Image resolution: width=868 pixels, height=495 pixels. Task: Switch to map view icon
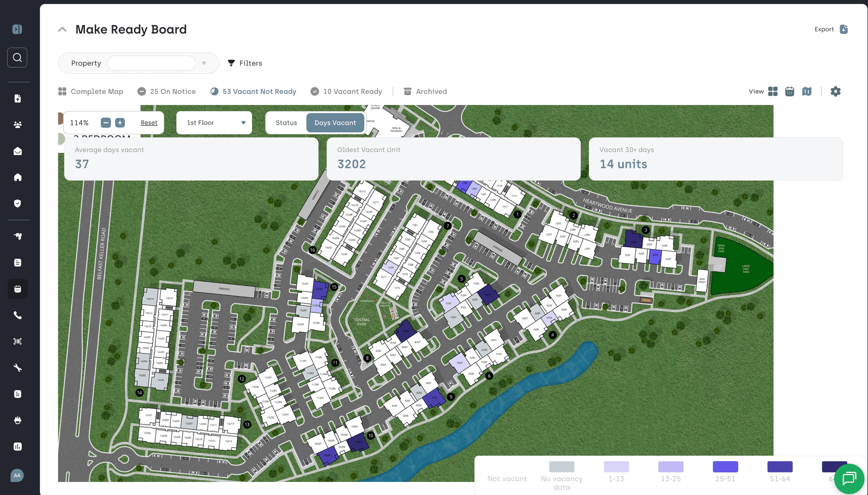tap(807, 91)
